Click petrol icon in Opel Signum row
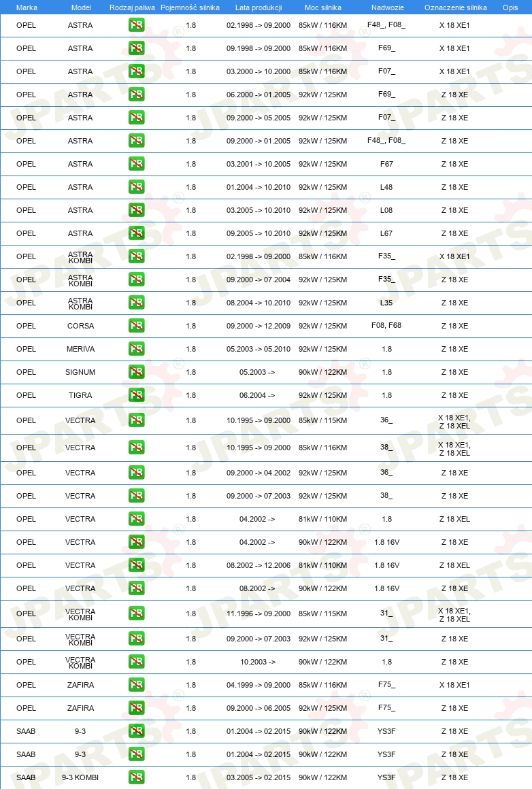Screen dimensions: 532x789 pos(136,372)
